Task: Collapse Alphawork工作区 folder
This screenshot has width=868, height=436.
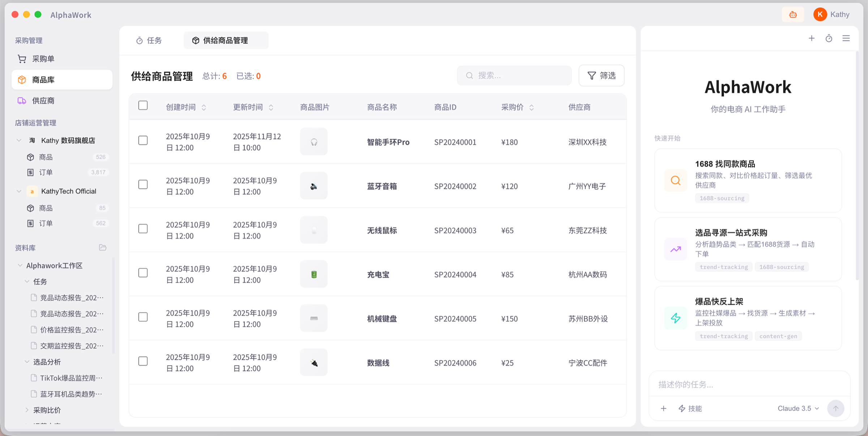Action: [20, 265]
